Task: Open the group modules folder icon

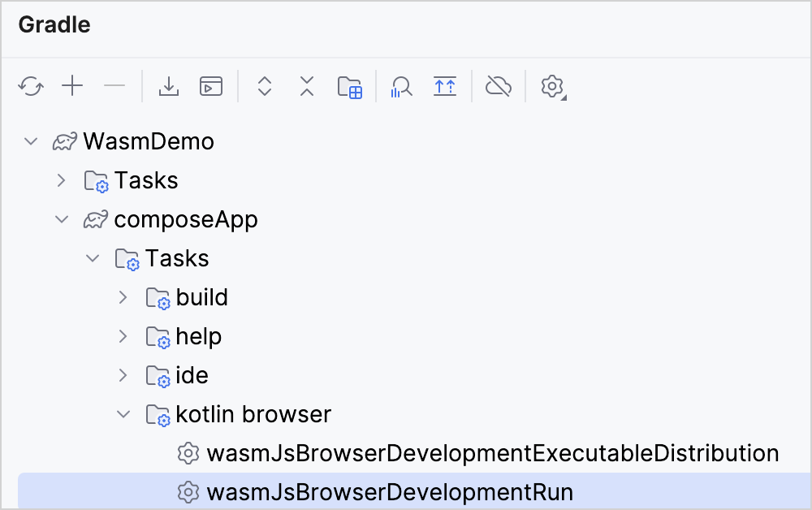Action: coord(350,87)
